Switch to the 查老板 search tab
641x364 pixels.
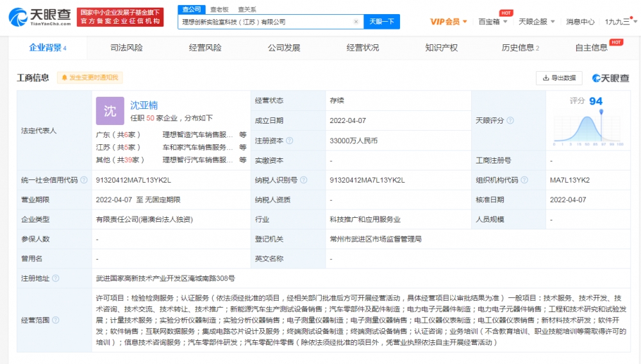219,10
